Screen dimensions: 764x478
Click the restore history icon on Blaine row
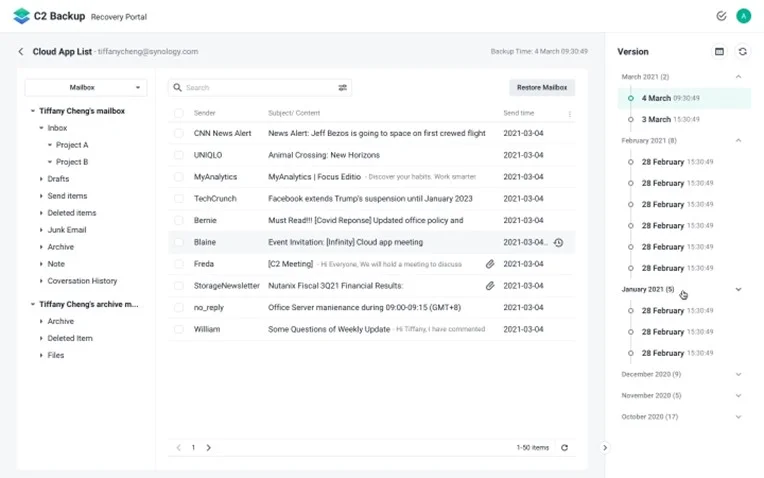coord(559,243)
